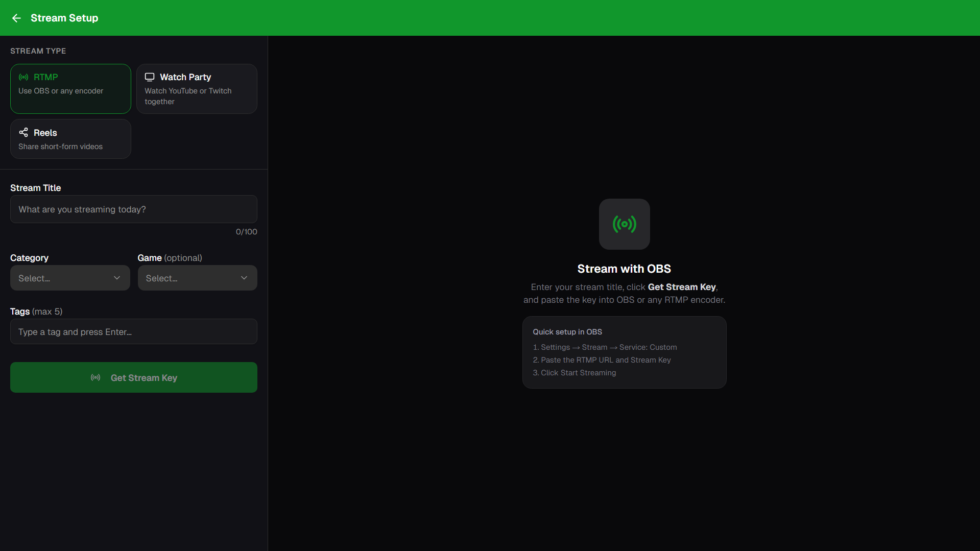Image resolution: width=980 pixels, height=551 pixels.
Task: Click the Category dropdown chevron
Action: pos(116,278)
